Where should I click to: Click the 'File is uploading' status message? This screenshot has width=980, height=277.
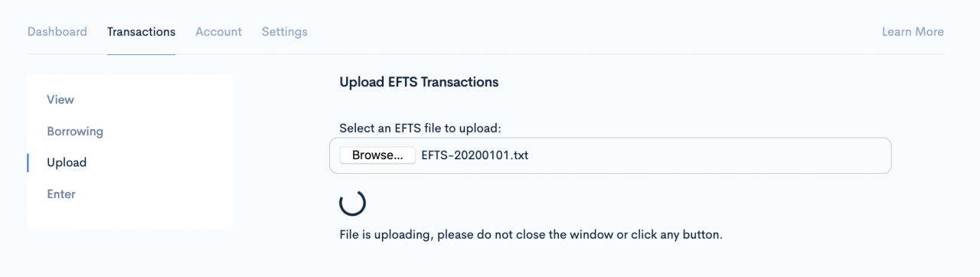pos(531,234)
